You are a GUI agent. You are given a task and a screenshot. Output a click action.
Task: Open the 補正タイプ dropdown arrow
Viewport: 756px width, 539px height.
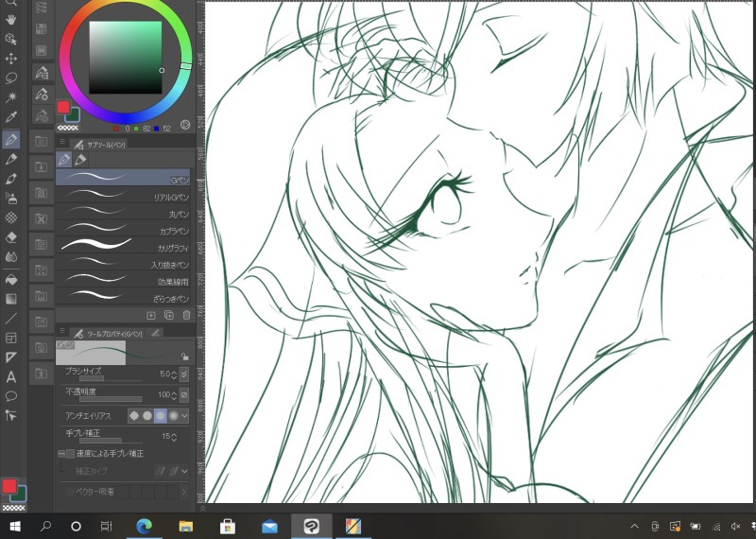pos(184,471)
